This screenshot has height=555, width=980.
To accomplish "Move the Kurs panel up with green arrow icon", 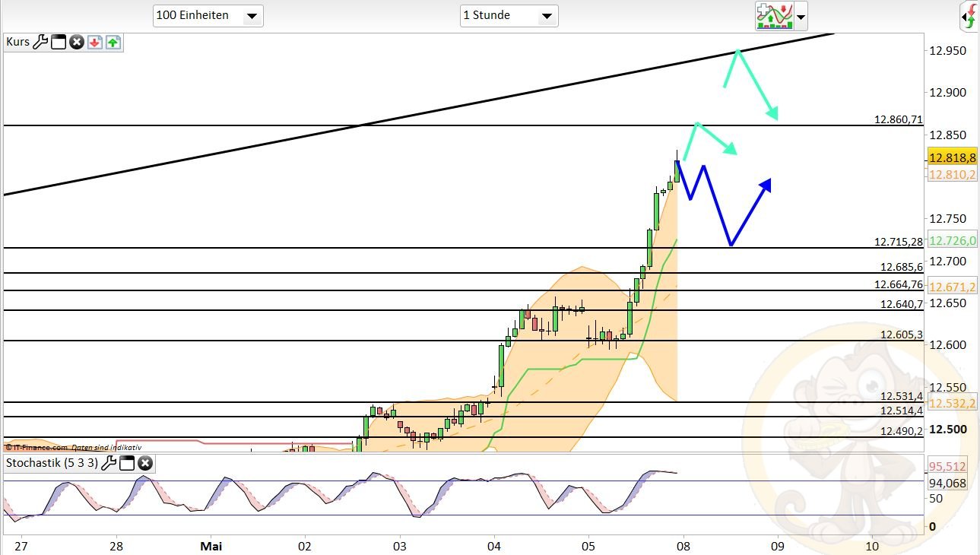I will point(113,42).
